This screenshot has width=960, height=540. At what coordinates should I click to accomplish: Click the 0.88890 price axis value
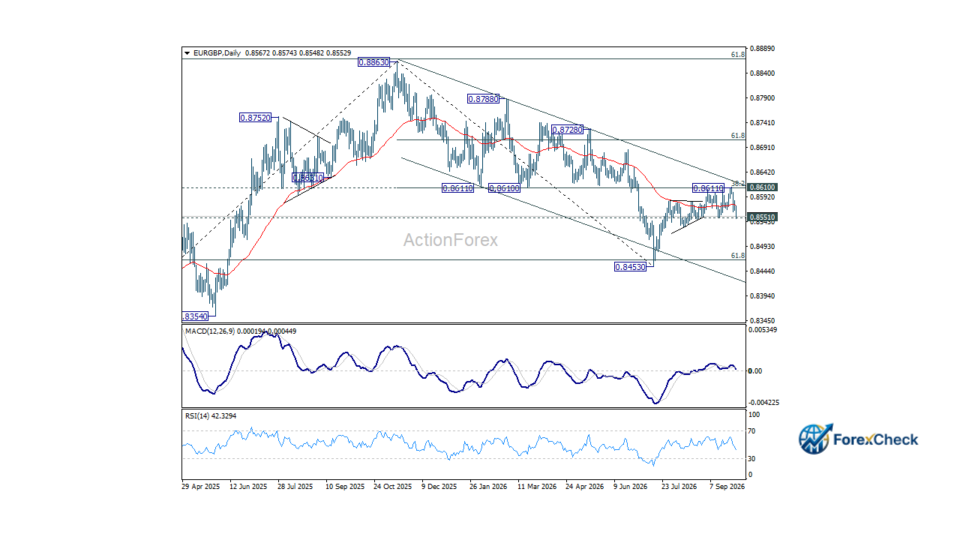pos(762,48)
